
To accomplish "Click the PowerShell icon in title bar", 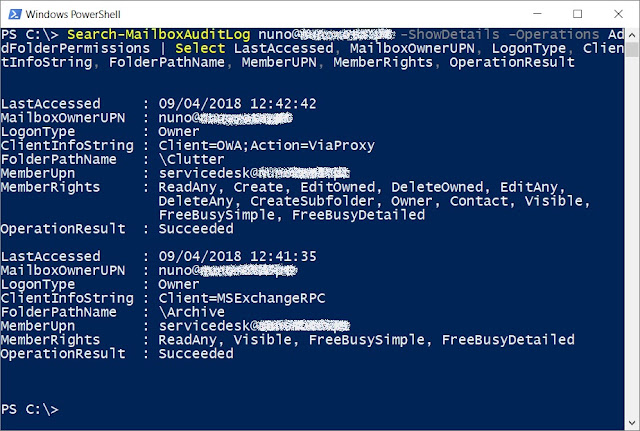I will [15, 14].
